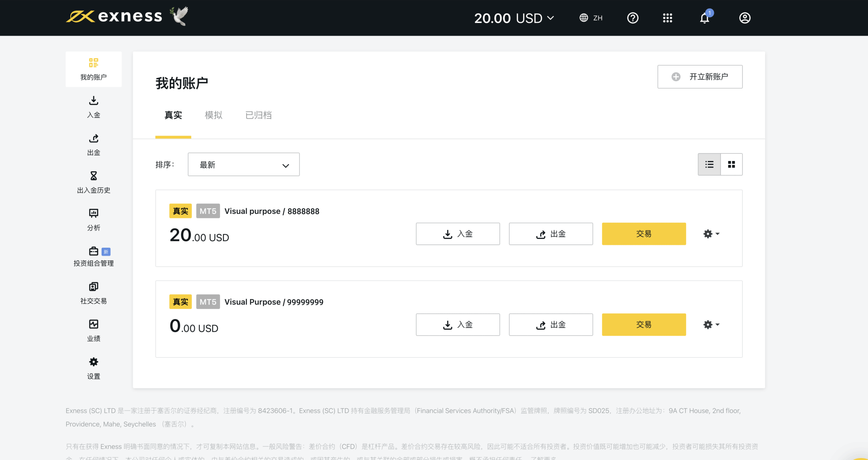Open the ZH language selector
Viewport: 868px width, 460px height.
[x=591, y=18]
